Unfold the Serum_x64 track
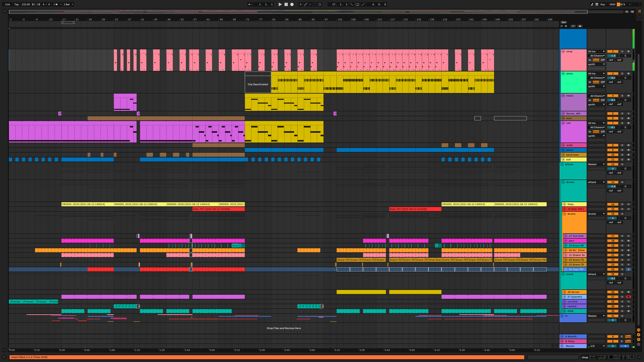644x362 pixels. coord(563,114)
